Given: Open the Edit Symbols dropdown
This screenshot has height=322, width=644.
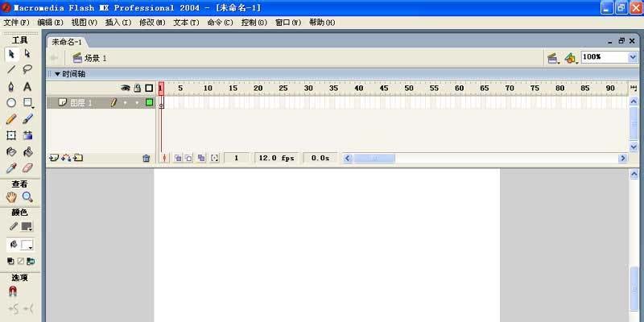Looking at the screenshot, I should [570, 59].
